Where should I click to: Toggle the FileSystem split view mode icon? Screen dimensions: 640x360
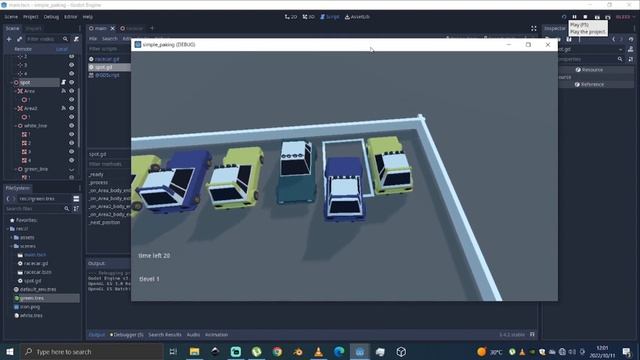76,199
